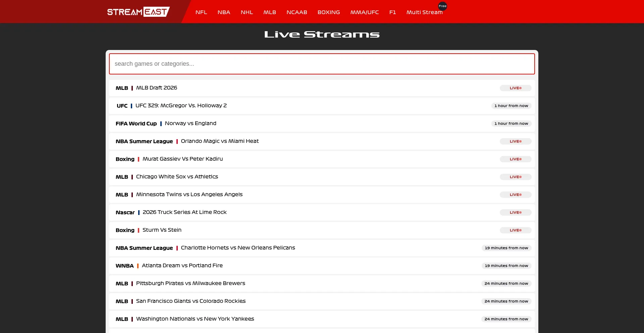This screenshot has height=333, width=644.
Task: Open Minnesota Twins vs Los Angeles Angels
Action: 322,195
